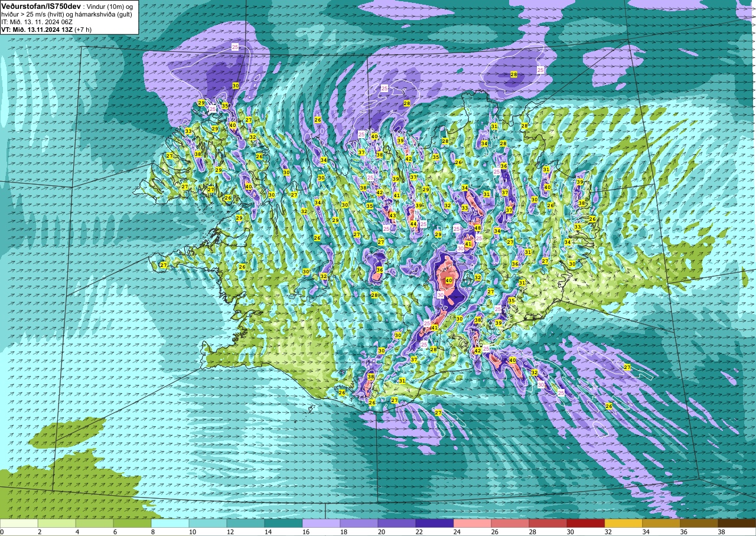Click the 10–12 m/s light turquoise legend swatch
Viewport: 756px width, 536px height.
[x=208, y=523]
